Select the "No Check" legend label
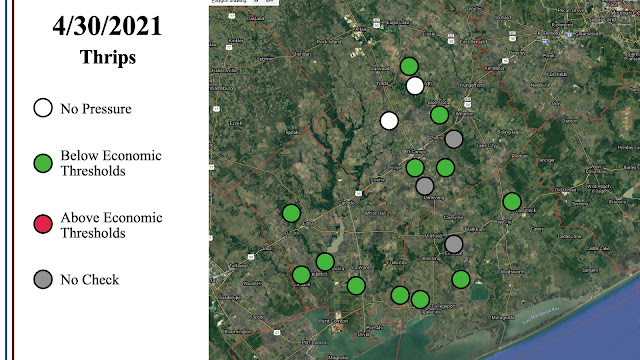Viewport: 640px width, 360px height. pyautogui.click(x=90, y=280)
